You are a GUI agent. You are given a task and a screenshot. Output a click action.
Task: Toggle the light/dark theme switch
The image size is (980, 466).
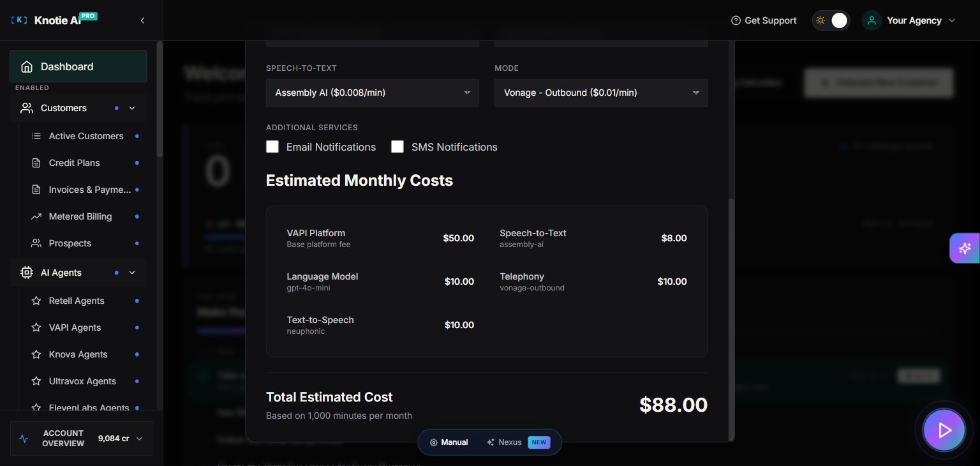click(x=831, y=20)
